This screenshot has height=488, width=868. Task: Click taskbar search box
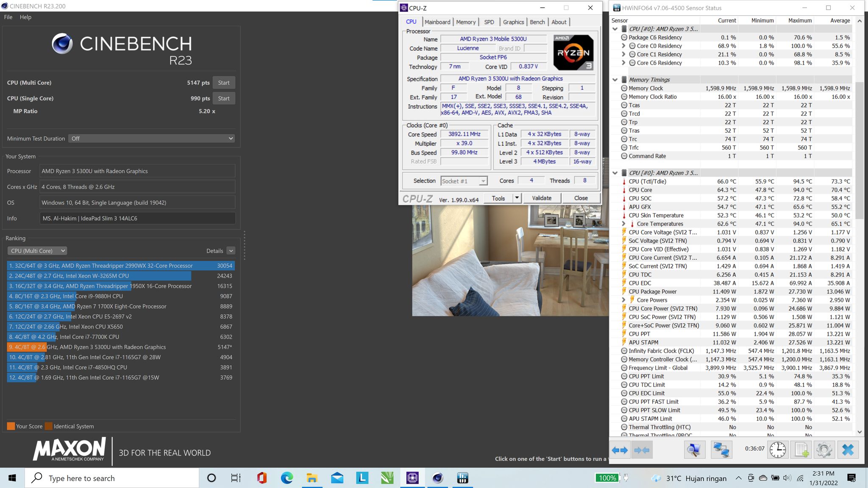[x=112, y=478]
